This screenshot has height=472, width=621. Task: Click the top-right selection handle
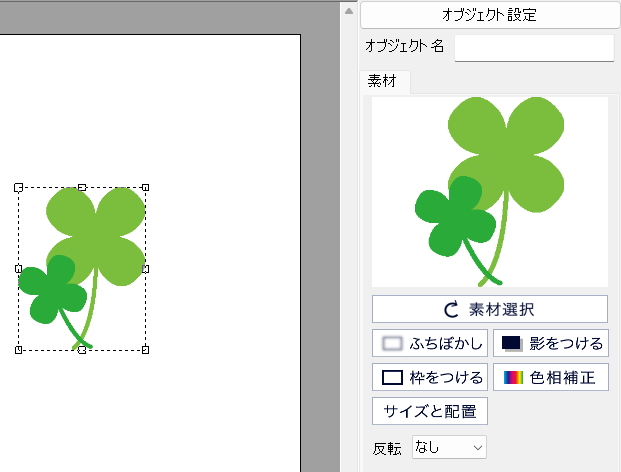click(x=145, y=187)
